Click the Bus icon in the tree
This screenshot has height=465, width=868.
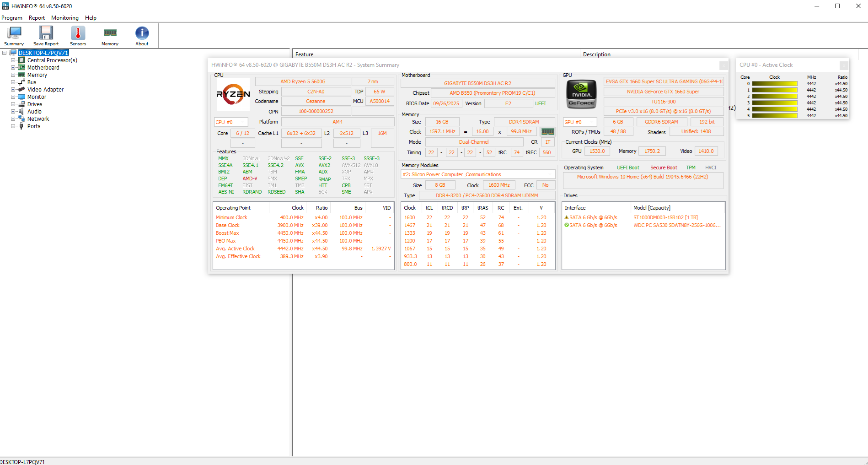tap(21, 82)
